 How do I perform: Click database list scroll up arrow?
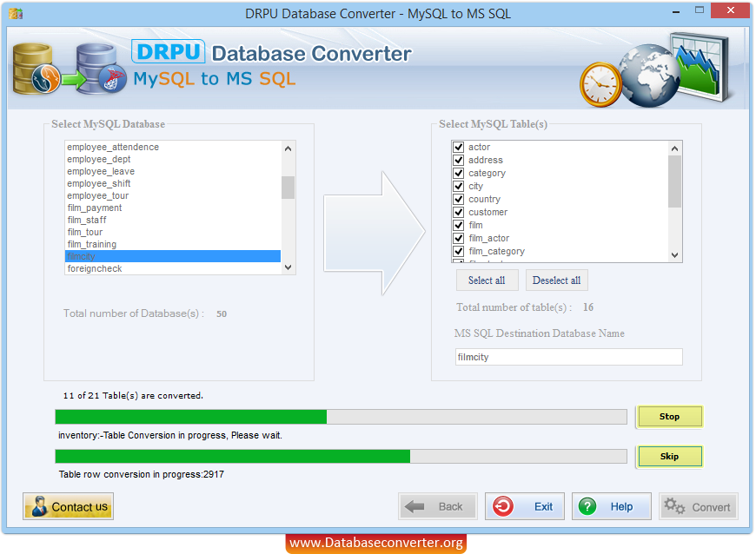tap(288, 148)
